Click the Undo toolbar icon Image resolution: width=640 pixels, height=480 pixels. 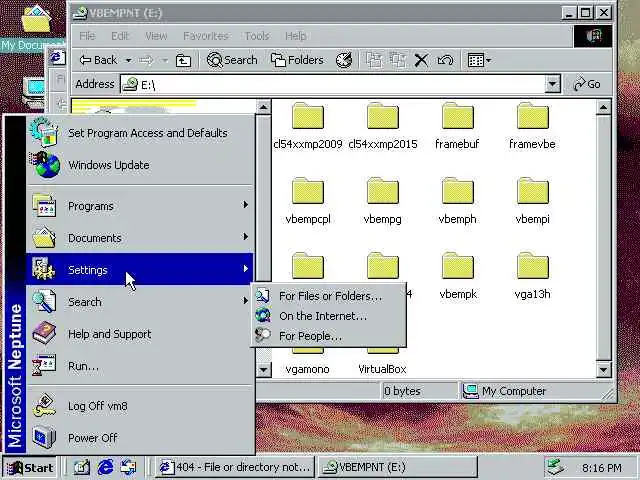click(445, 61)
